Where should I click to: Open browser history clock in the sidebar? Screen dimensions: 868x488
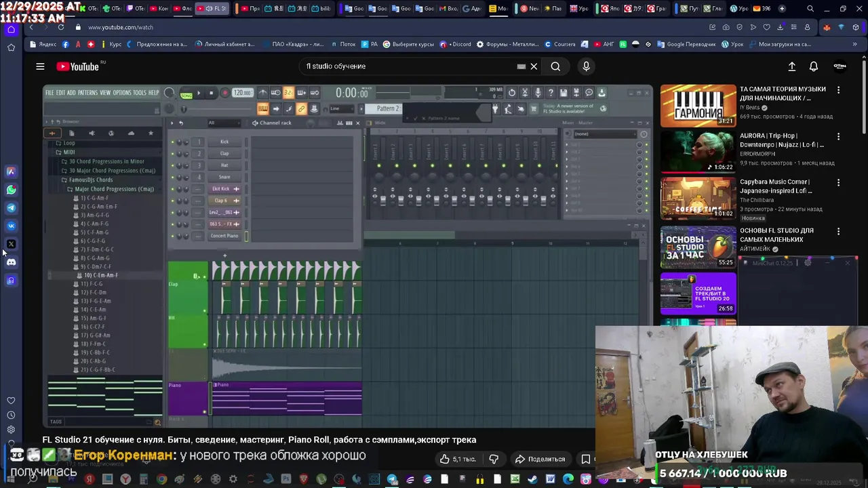click(x=11, y=415)
